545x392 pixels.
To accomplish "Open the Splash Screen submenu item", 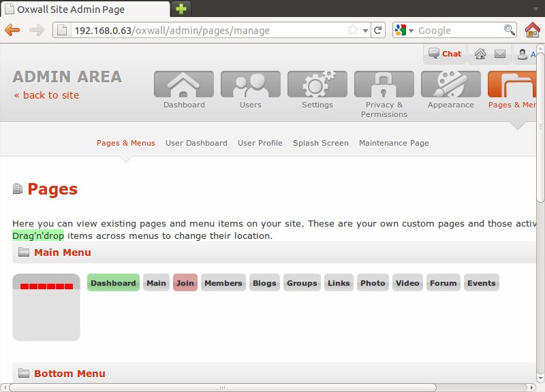I will pos(321,143).
